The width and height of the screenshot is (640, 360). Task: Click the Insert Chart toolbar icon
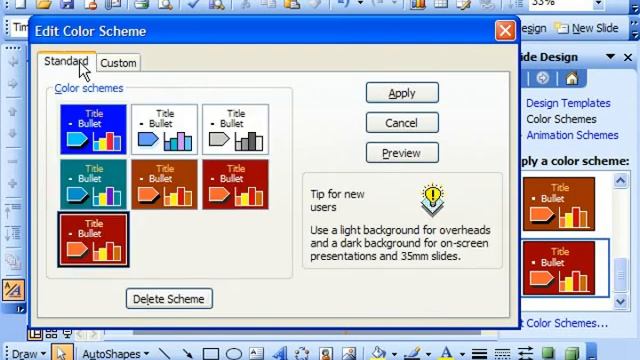[417, 4]
